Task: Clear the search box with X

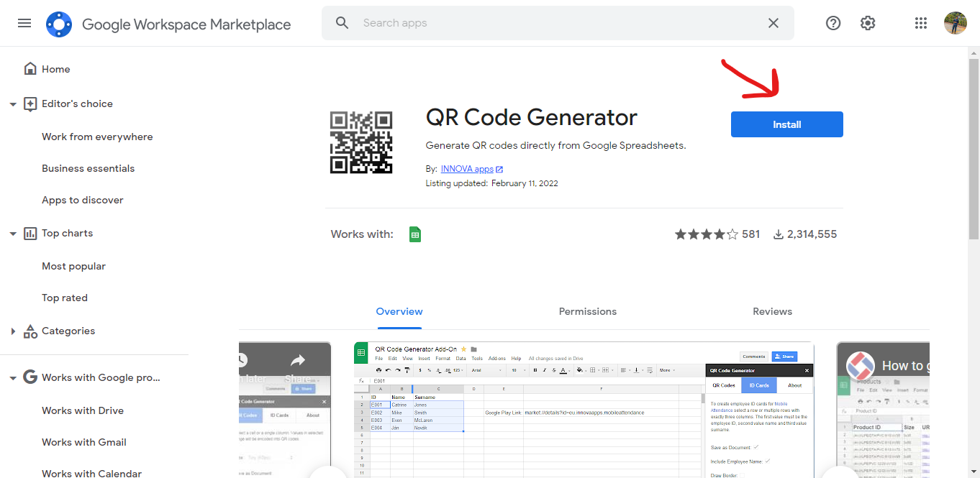Action: pos(773,23)
